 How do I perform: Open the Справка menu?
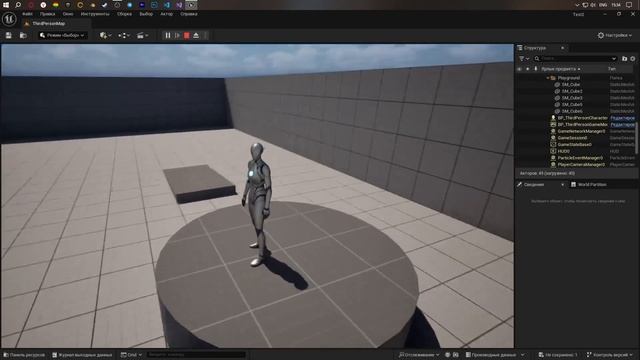[189, 14]
